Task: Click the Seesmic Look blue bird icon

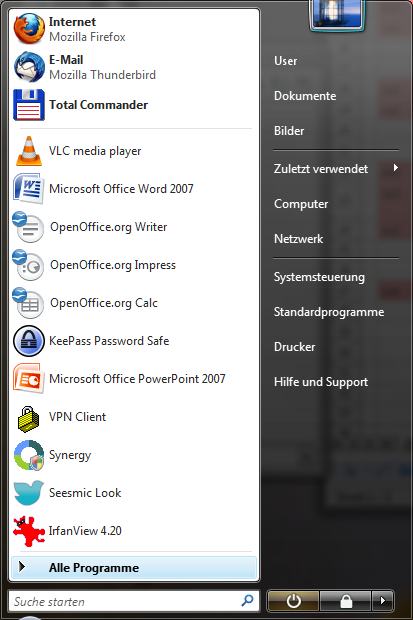Action: click(x=28, y=493)
